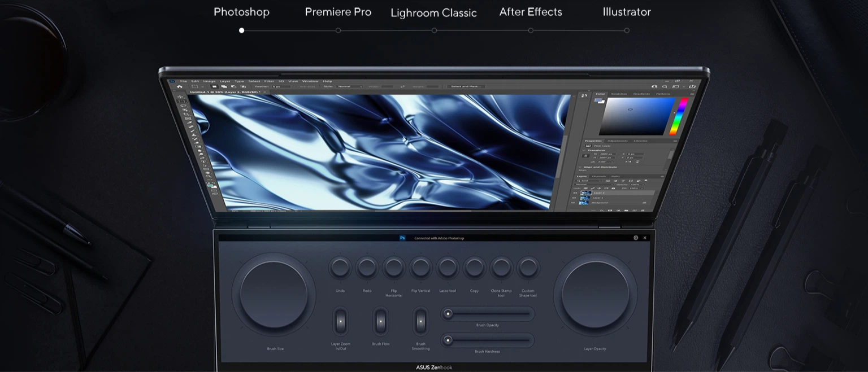The image size is (868, 372).
Task: Select Layer 2 in Layers panel
Action: coord(614,192)
